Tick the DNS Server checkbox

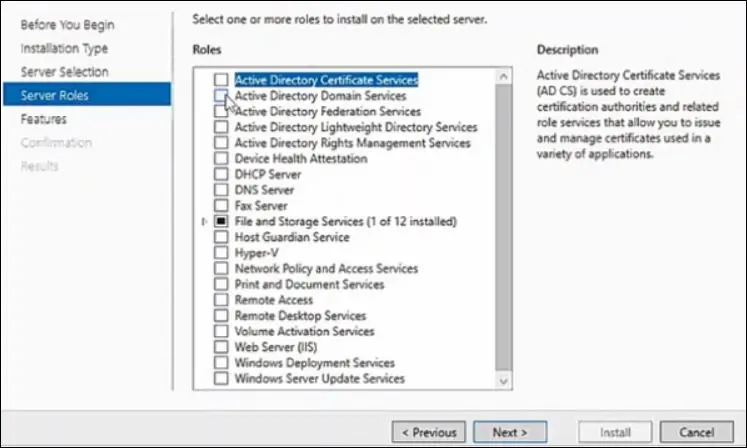pyautogui.click(x=221, y=190)
